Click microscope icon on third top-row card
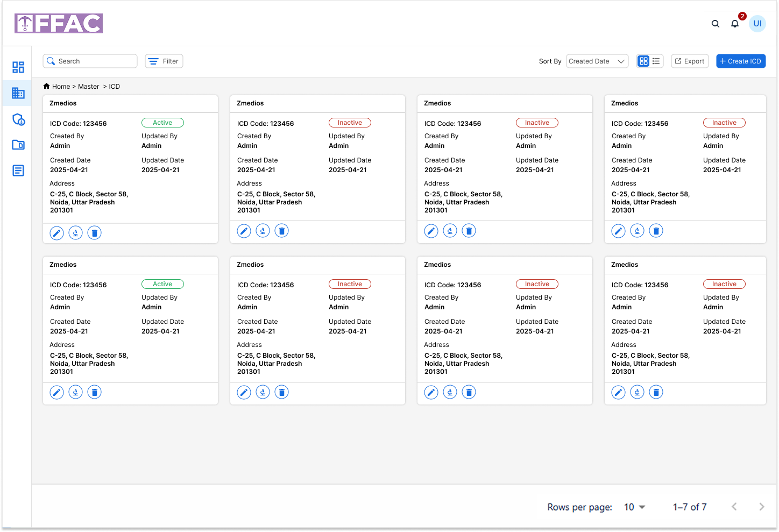This screenshot has width=779, height=532. (x=450, y=231)
